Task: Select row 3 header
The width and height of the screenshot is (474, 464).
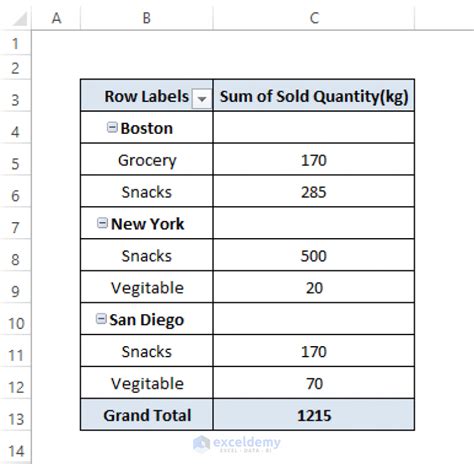Action: 15,100
